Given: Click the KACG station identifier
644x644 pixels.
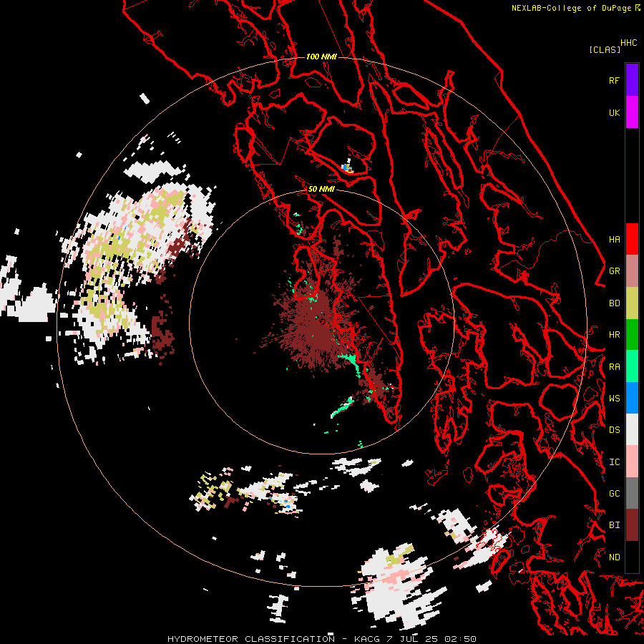Looking at the screenshot, I should pyautogui.click(x=367, y=639).
